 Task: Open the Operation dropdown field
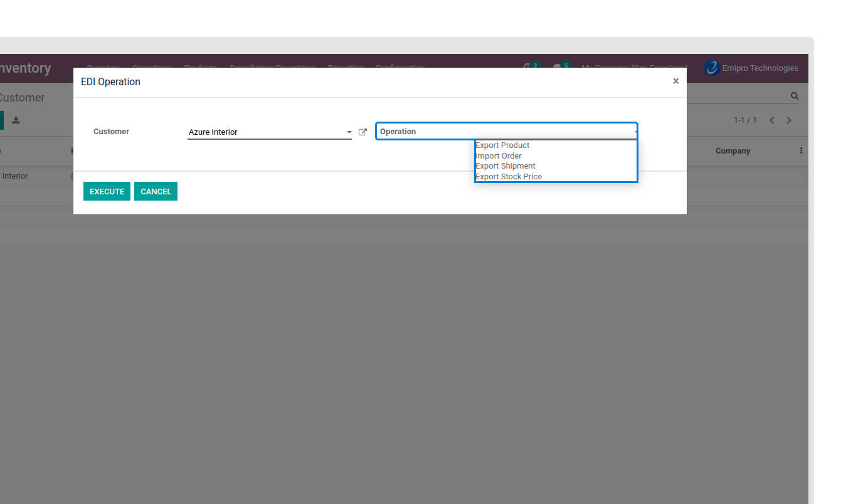[506, 132]
